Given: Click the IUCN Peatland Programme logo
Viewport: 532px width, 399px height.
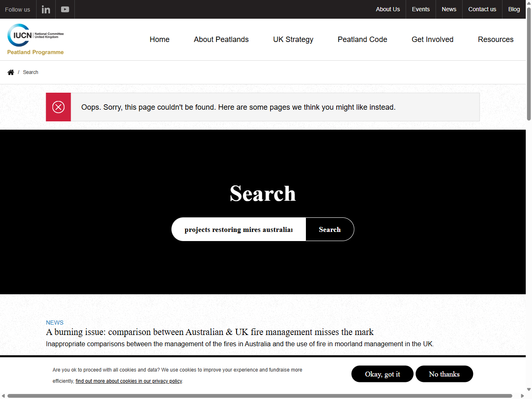Looking at the screenshot, I should tap(35, 39).
